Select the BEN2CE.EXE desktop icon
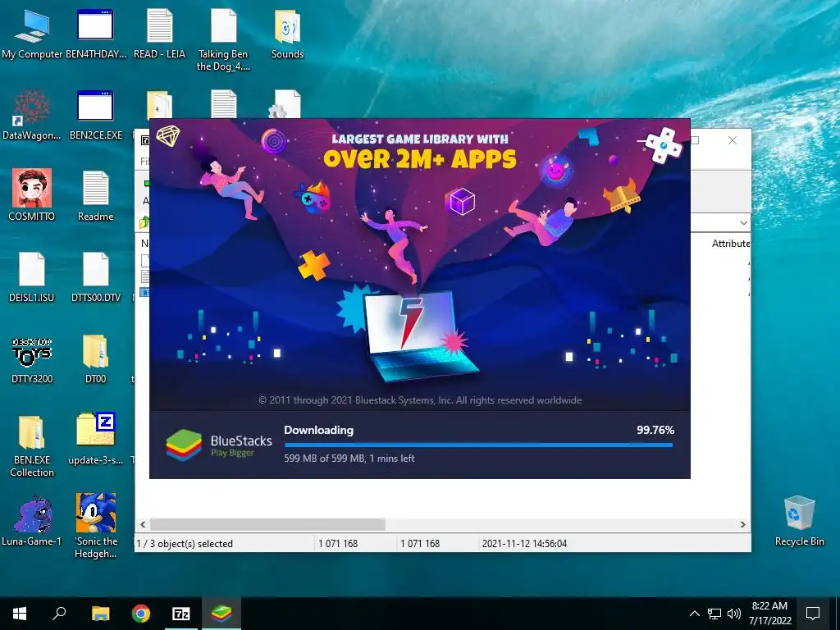 95,115
